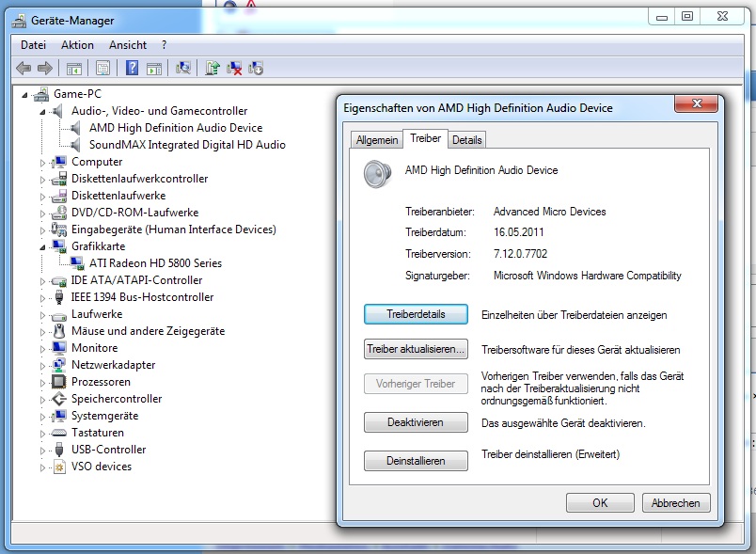
Task: Click the USB-Controller plug icon
Action: (59, 450)
